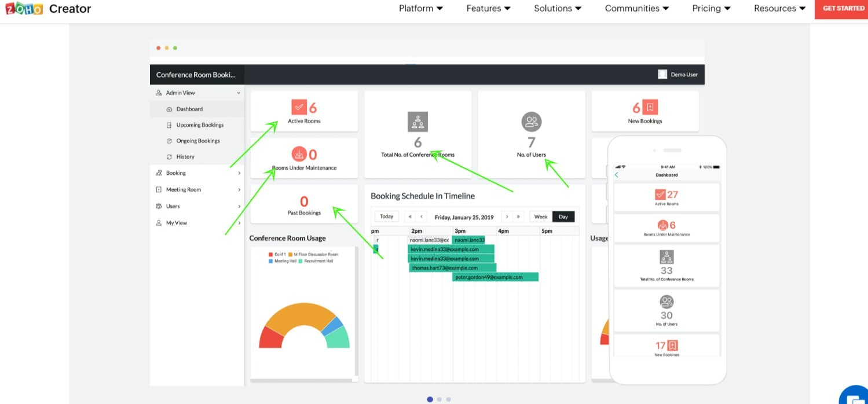Click the New Bookings bookmark icon
This screenshot has height=404, width=868.
pos(650,108)
